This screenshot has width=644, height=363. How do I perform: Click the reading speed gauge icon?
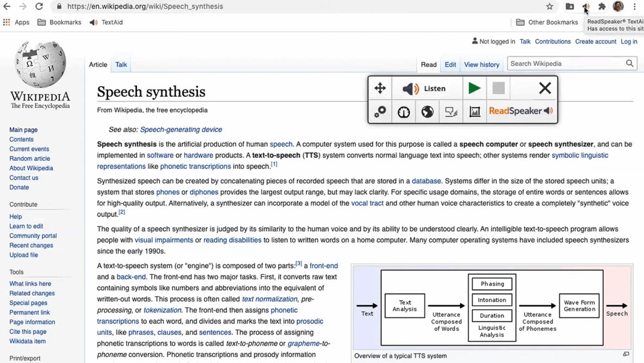[x=404, y=111]
